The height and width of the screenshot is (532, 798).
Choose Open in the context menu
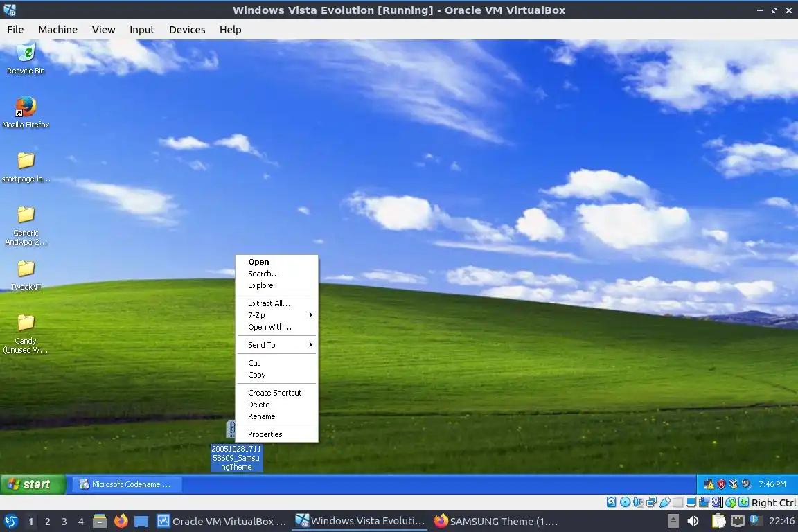click(x=277, y=262)
